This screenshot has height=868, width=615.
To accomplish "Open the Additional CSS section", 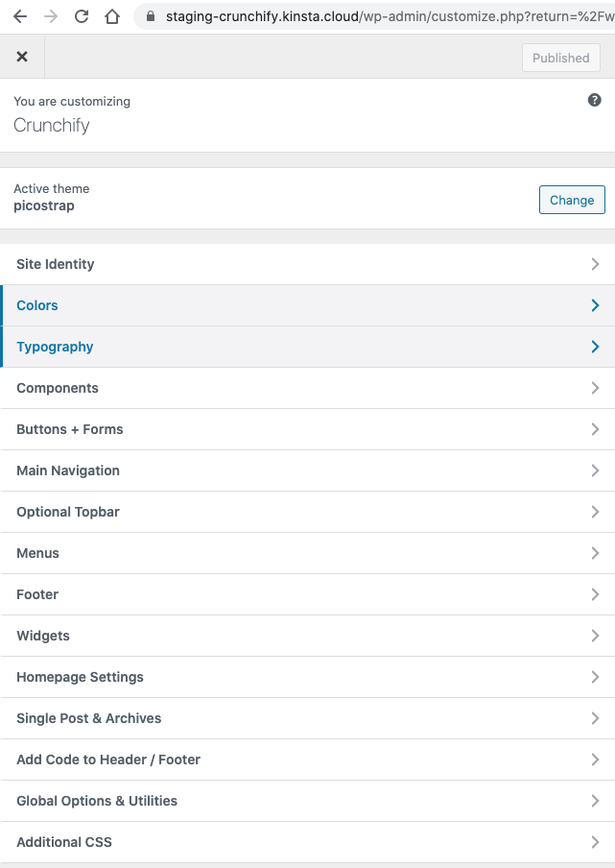I will click(x=307, y=842).
